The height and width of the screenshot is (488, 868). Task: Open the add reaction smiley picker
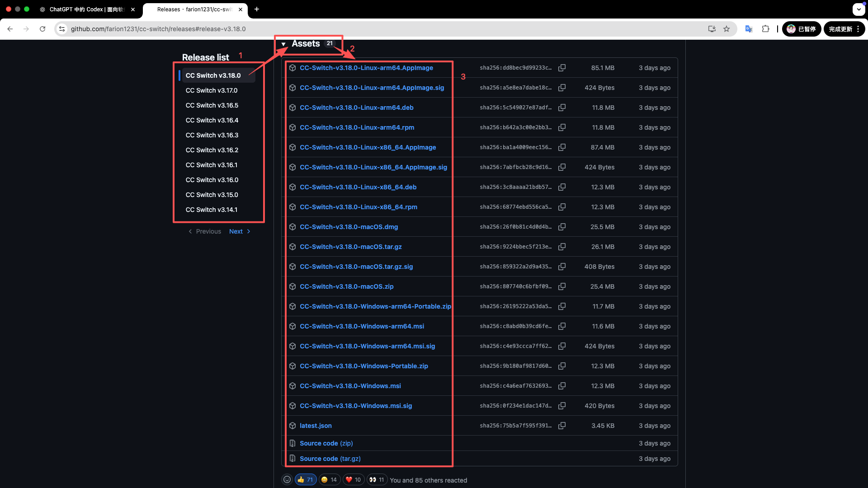(x=287, y=480)
